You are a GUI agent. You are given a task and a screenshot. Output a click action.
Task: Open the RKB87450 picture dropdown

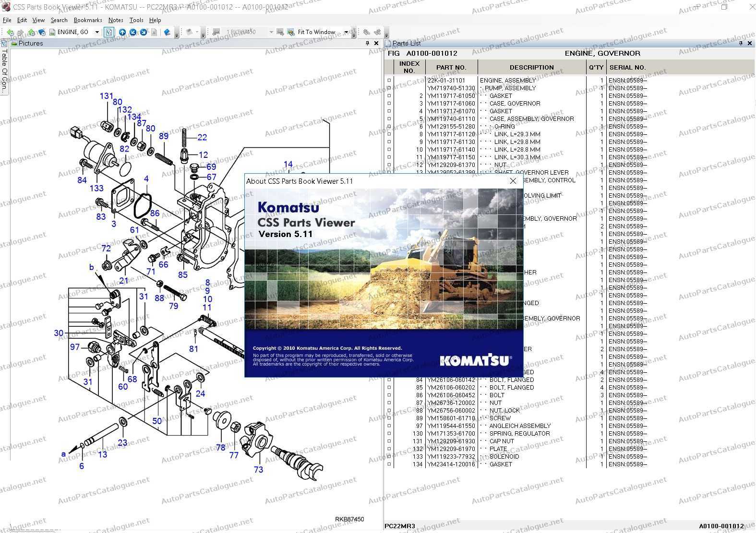tap(271, 32)
